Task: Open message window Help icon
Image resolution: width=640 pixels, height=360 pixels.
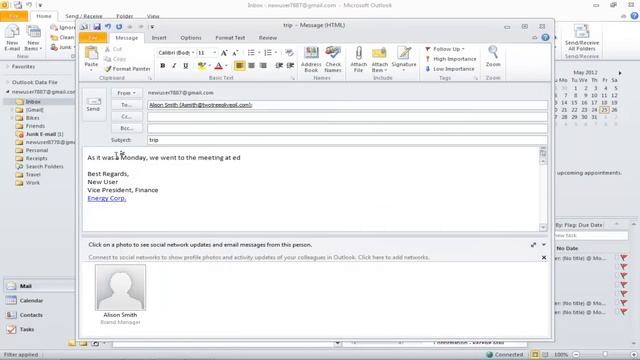Action: tap(545, 38)
